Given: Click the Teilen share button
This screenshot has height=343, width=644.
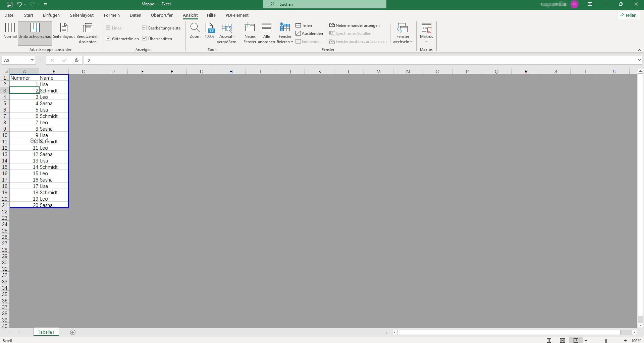Looking at the screenshot, I should (628, 15).
